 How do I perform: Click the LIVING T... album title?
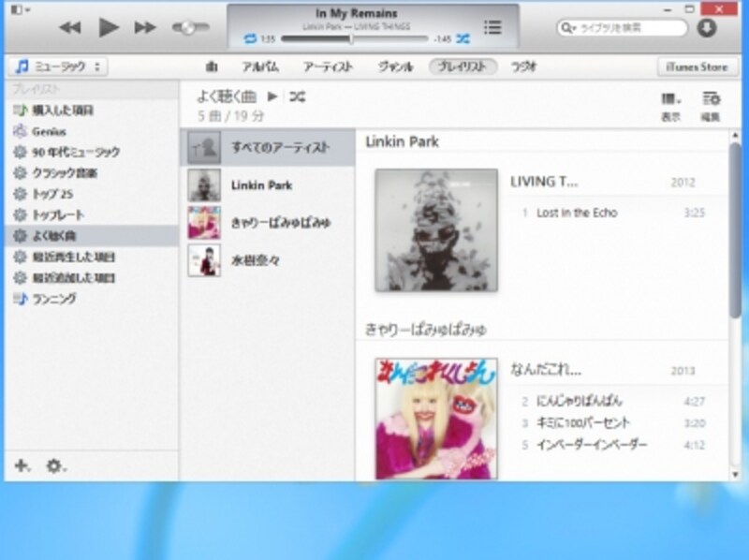pos(544,182)
